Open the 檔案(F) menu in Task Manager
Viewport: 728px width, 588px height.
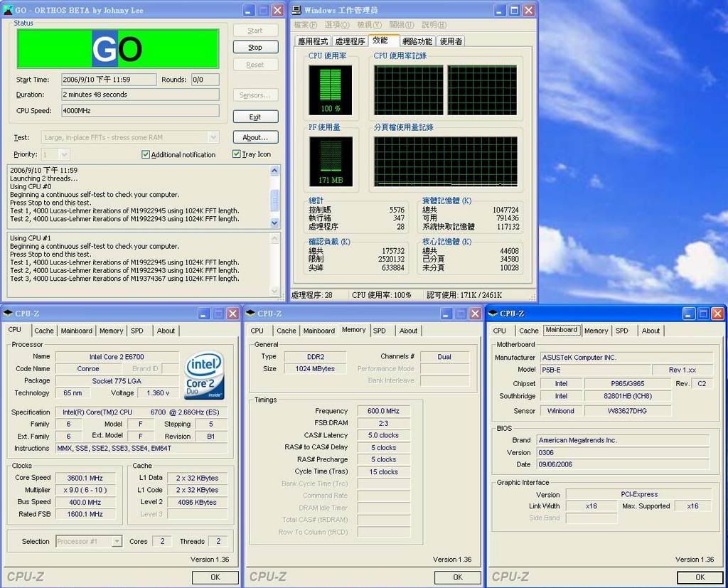(x=305, y=25)
